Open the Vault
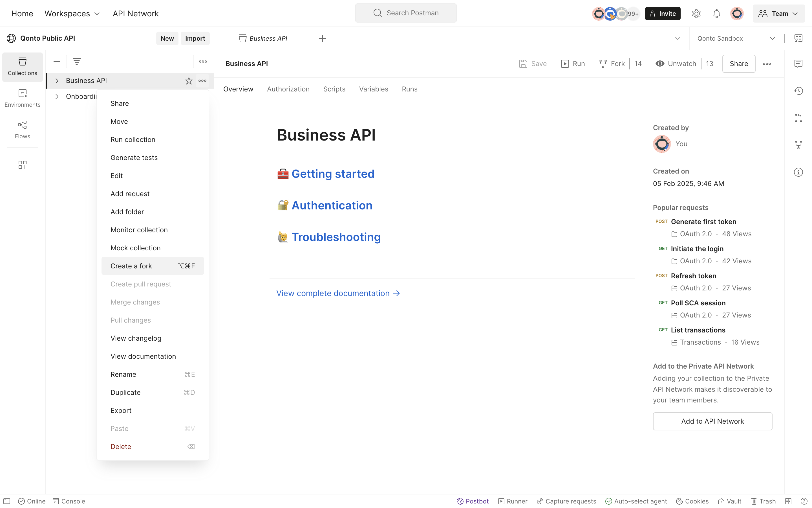Viewport: 812px width, 508px height. pyautogui.click(x=729, y=501)
